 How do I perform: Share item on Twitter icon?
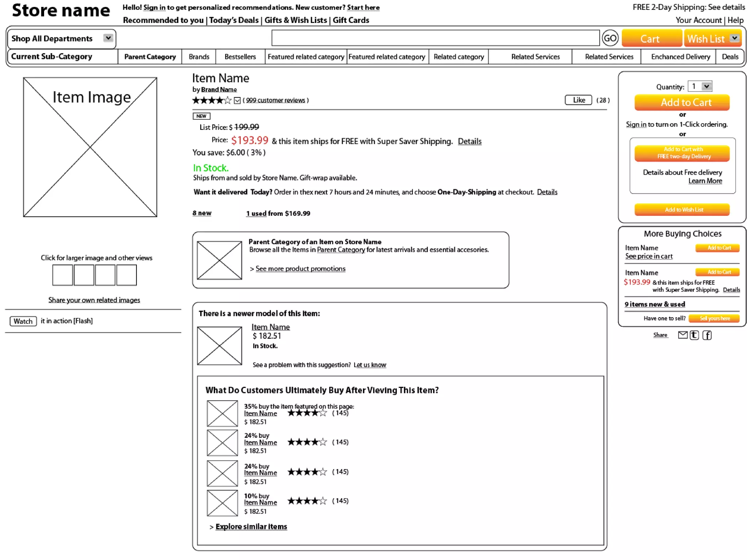tap(694, 335)
